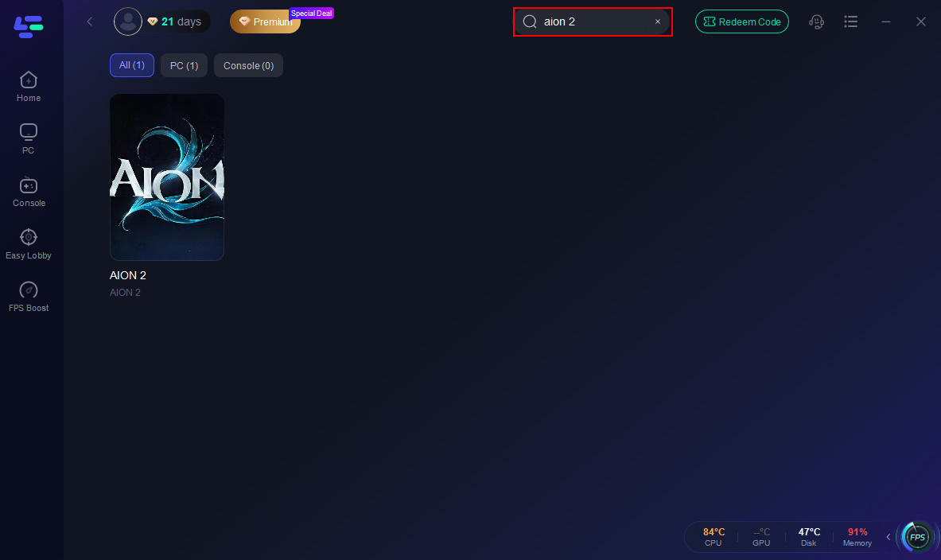941x560 pixels.
Task: Go to the PC games section
Action: 29,138
